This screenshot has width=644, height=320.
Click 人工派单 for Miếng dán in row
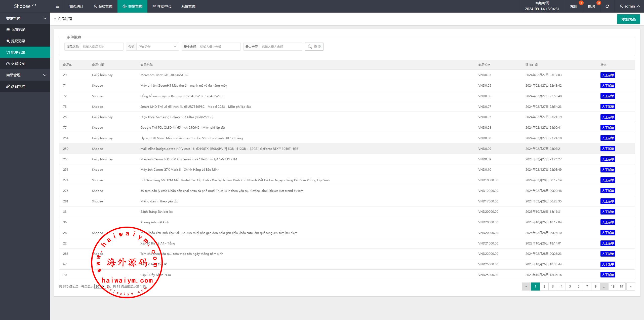click(x=608, y=201)
